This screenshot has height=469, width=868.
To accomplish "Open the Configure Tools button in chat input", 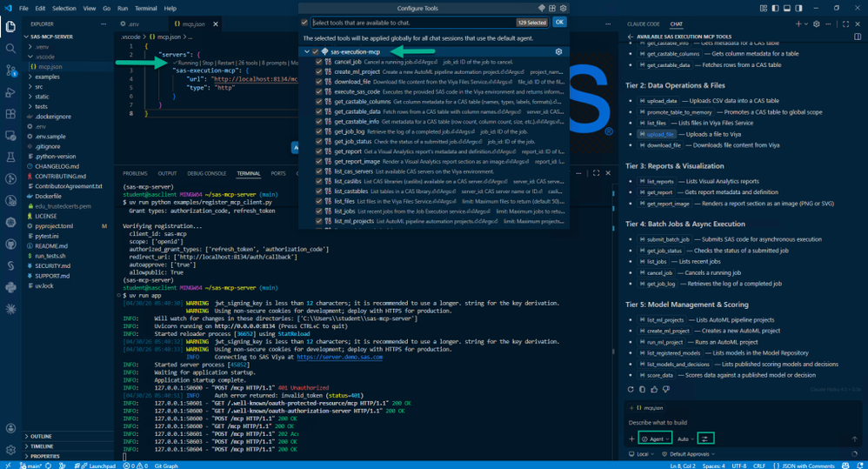I will [x=704, y=439].
